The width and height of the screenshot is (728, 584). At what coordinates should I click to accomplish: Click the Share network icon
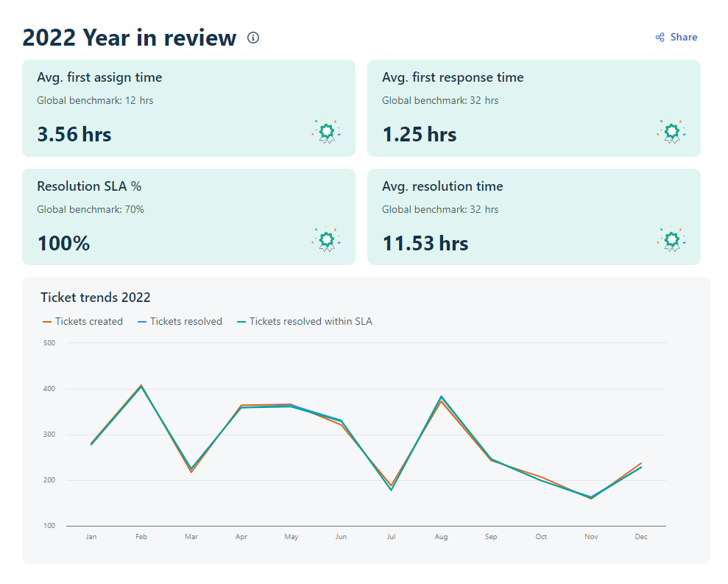[x=660, y=37]
